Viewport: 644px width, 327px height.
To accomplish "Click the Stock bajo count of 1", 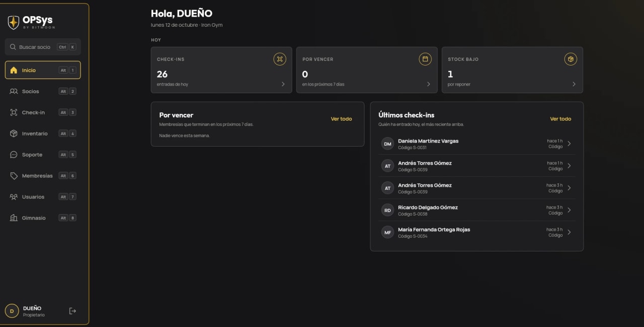I will tap(450, 74).
